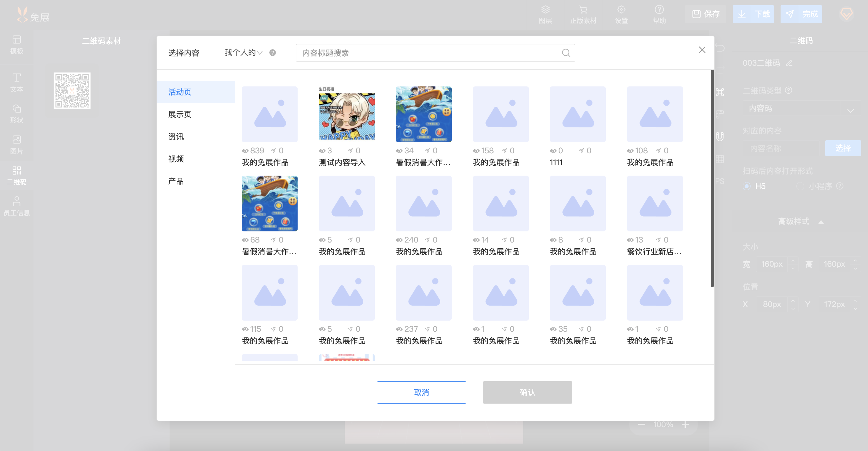Screen dimensions: 868x451
Task: Open 正版素材 from the top toolbar
Action: pyautogui.click(x=583, y=15)
